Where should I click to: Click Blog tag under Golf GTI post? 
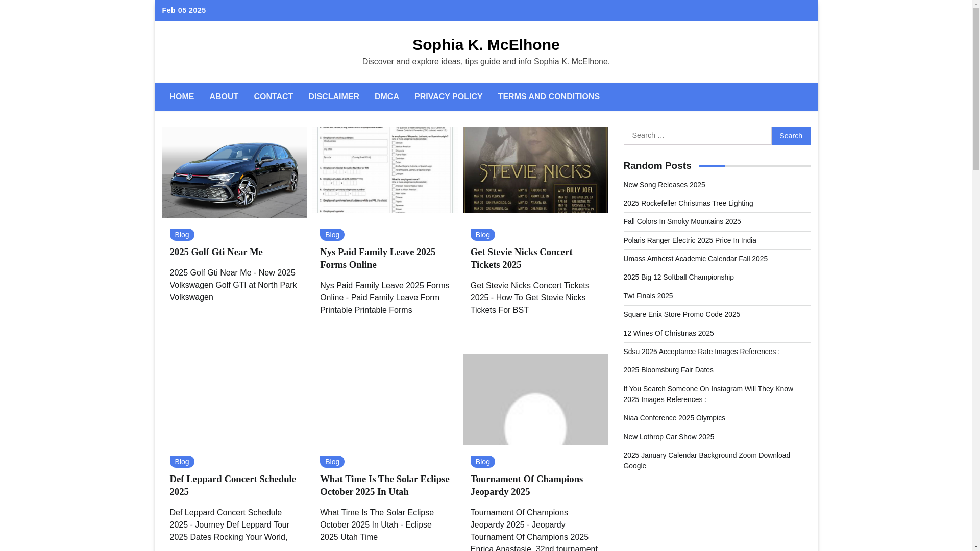[x=182, y=235]
